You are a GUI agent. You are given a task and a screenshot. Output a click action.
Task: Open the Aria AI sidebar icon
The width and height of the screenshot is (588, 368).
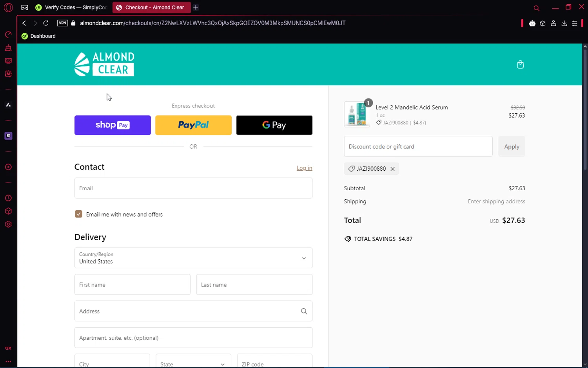click(x=8, y=105)
